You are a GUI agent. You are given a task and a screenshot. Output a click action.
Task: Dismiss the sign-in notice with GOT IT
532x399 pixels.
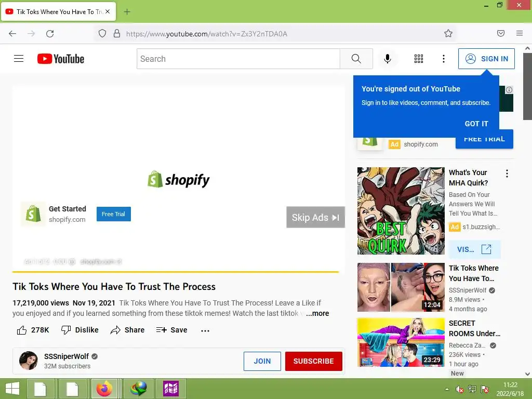pyautogui.click(x=476, y=124)
